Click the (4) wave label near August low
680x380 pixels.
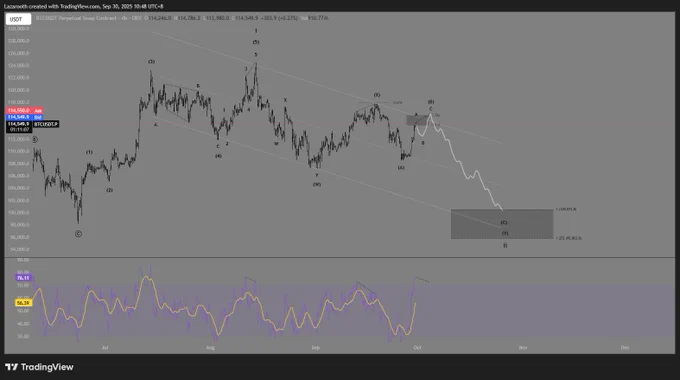click(x=218, y=156)
